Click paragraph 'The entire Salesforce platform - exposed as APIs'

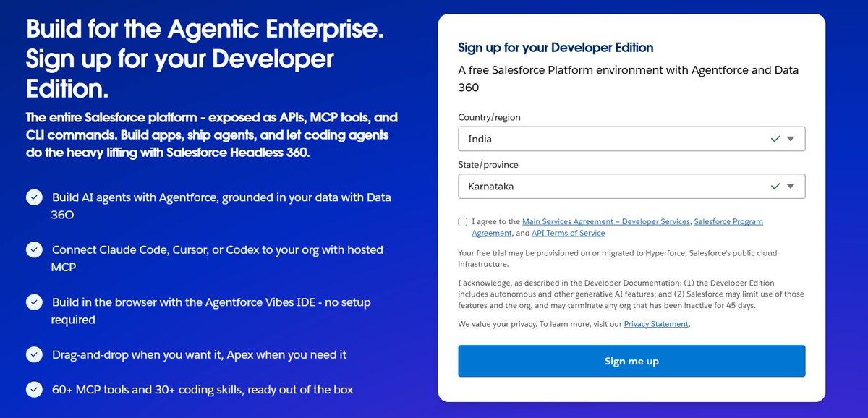(x=212, y=135)
